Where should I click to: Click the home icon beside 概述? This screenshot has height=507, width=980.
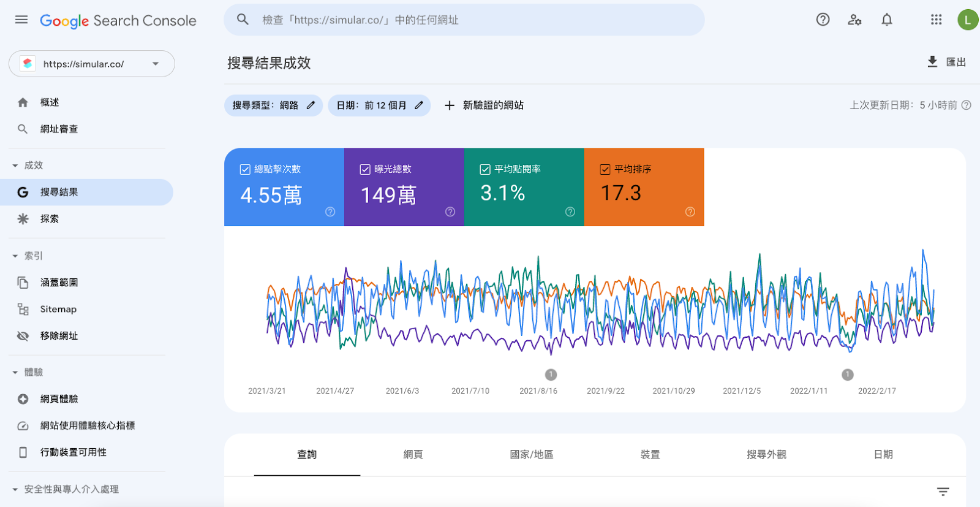coord(23,102)
